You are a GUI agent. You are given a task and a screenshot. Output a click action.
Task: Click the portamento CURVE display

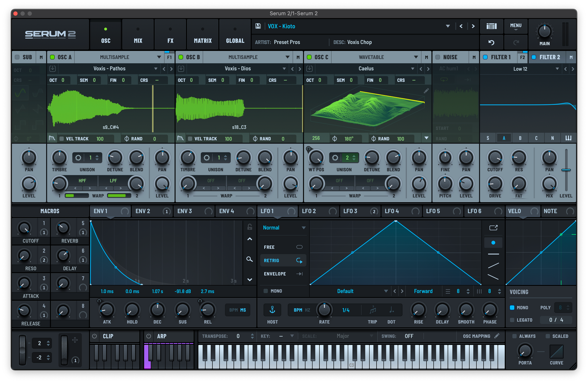[x=557, y=352]
